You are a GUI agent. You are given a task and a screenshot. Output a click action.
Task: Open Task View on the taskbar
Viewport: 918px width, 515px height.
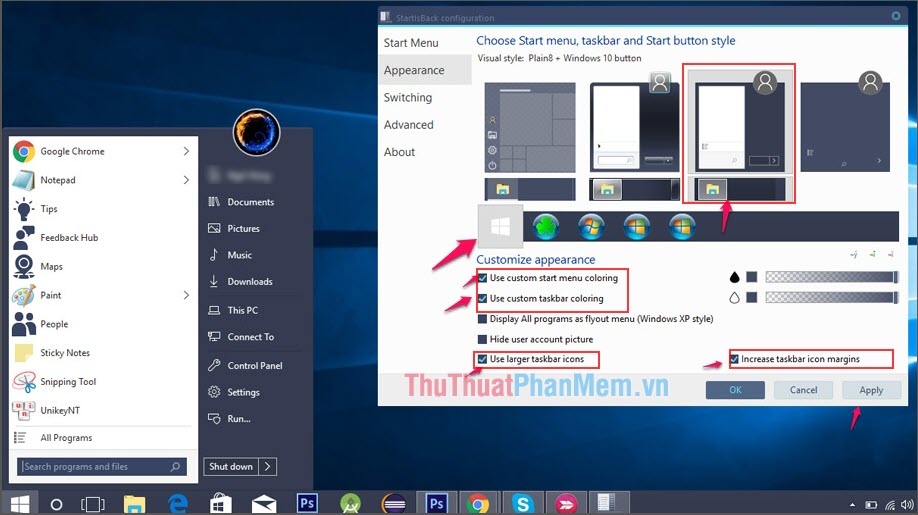[x=93, y=504]
